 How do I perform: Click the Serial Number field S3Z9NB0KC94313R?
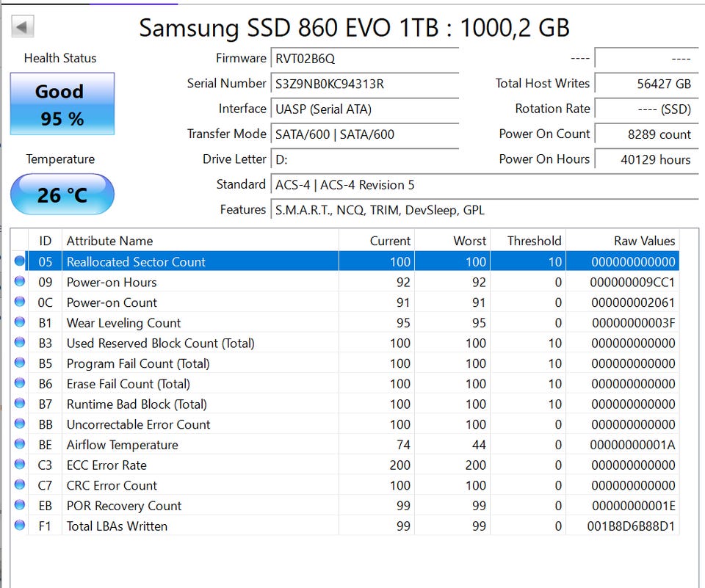pos(365,84)
